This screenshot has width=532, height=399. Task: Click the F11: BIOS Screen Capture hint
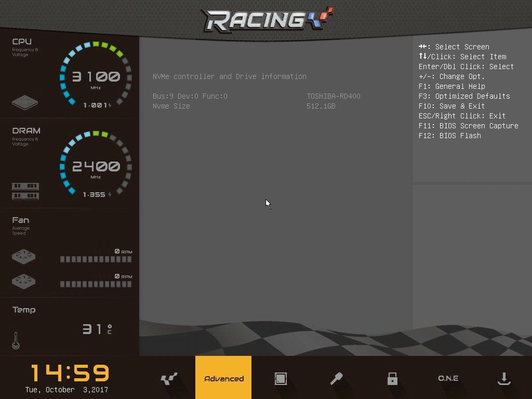pos(469,126)
